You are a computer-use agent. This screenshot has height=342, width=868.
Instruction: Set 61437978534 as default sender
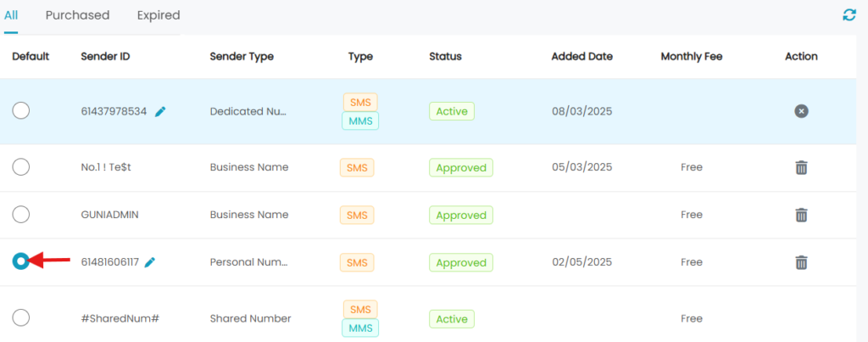click(x=21, y=111)
